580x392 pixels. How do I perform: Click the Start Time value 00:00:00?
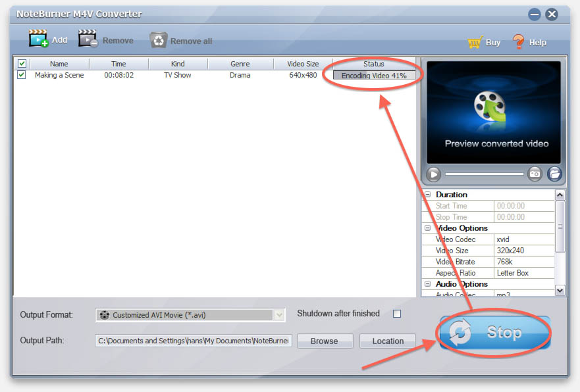pos(524,206)
